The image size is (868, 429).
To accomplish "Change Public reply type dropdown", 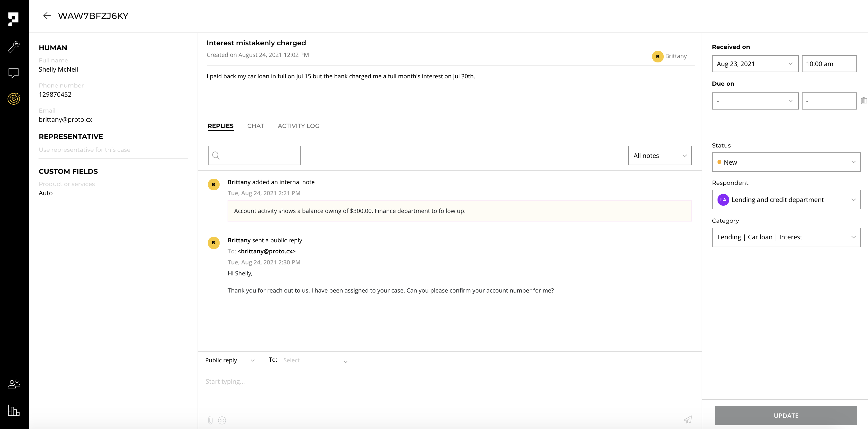I will [x=229, y=360].
